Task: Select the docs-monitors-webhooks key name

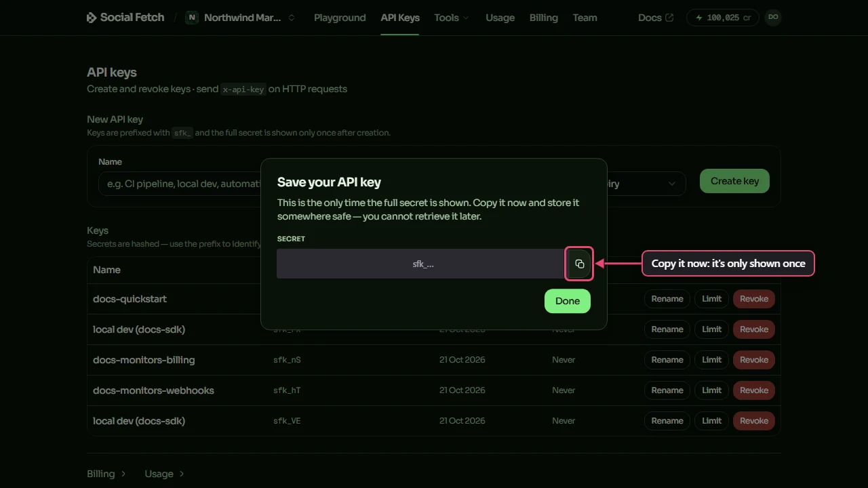Action: tap(153, 390)
